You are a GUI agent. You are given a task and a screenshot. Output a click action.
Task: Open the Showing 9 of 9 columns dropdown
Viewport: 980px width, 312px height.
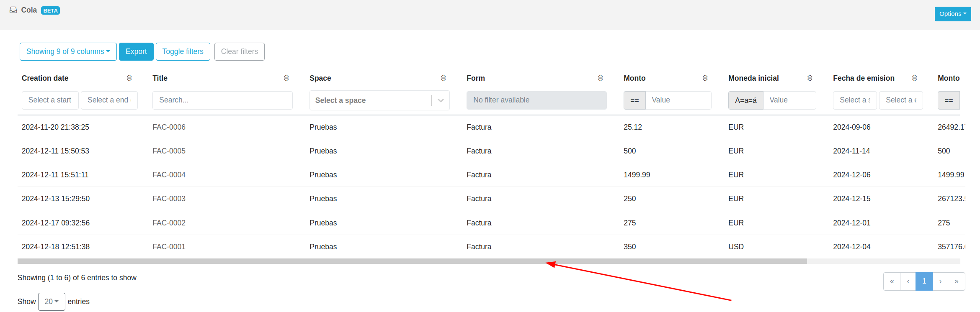[x=68, y=51]
